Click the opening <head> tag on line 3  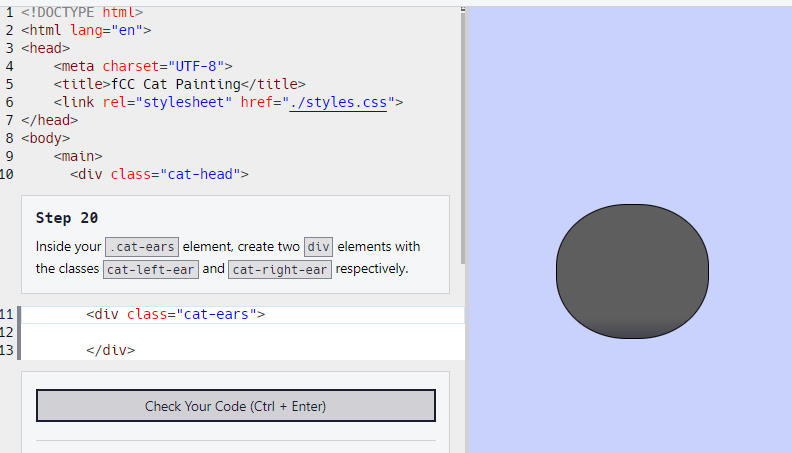pyautogui.click(x=45, y=48)
